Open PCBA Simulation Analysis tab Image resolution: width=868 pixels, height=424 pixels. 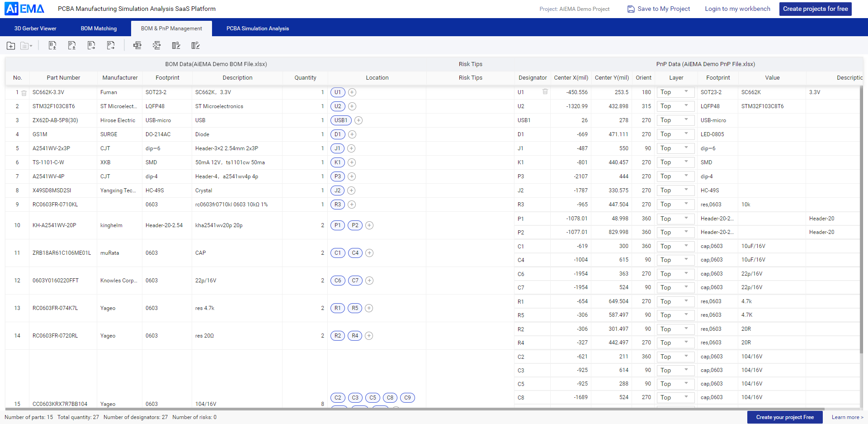coord(258,29)
